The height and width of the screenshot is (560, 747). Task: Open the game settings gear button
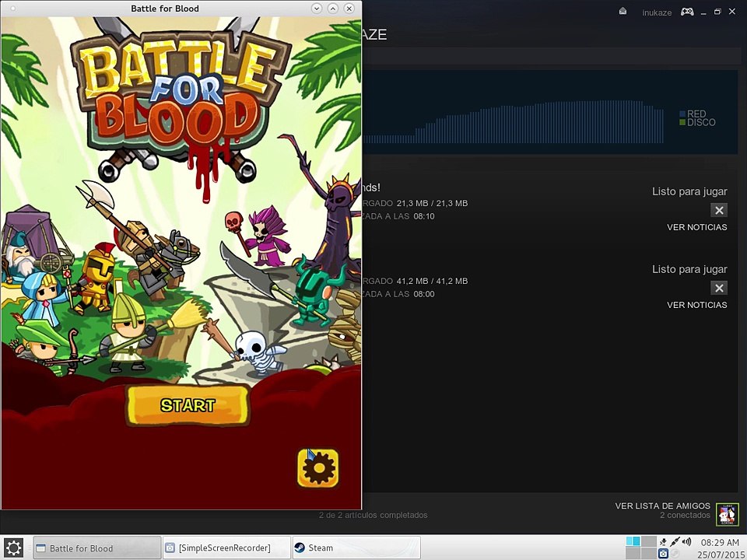pos(317,468)
